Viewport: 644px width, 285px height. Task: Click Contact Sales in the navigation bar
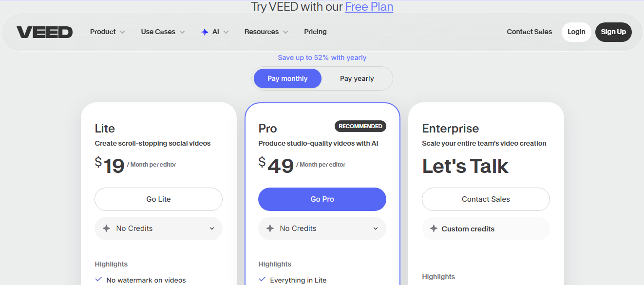(529, 32)
